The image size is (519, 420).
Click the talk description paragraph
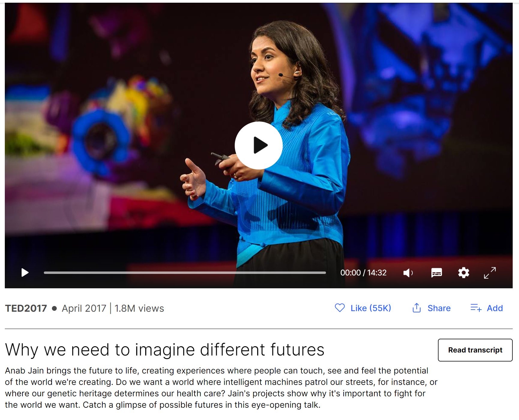(x=221, y=388)
